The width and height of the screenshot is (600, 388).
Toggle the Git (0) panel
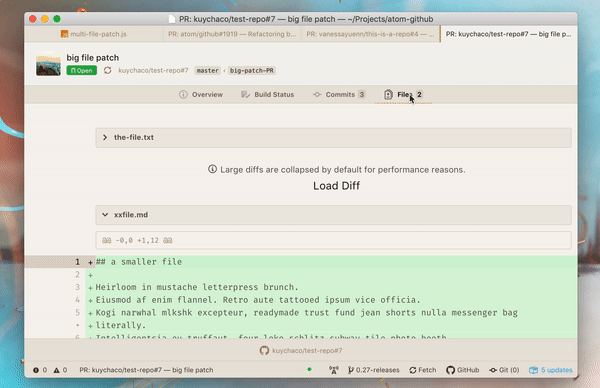coord(504,370)
